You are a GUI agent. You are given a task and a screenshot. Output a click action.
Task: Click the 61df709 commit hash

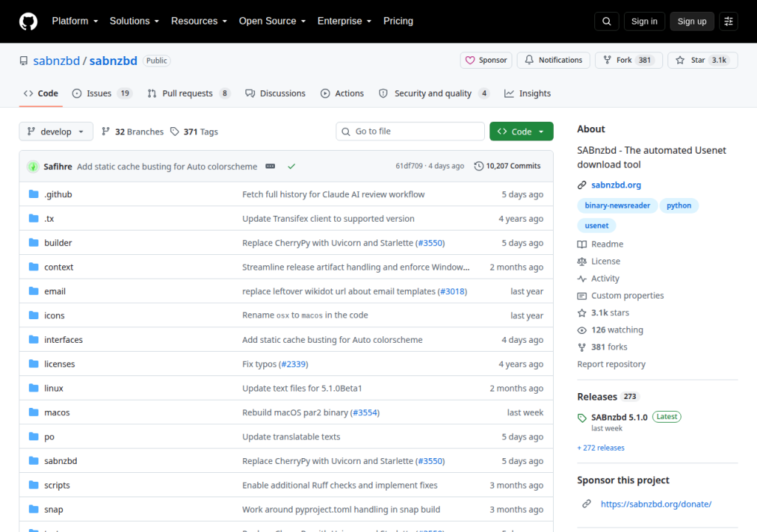pos(409,166)
